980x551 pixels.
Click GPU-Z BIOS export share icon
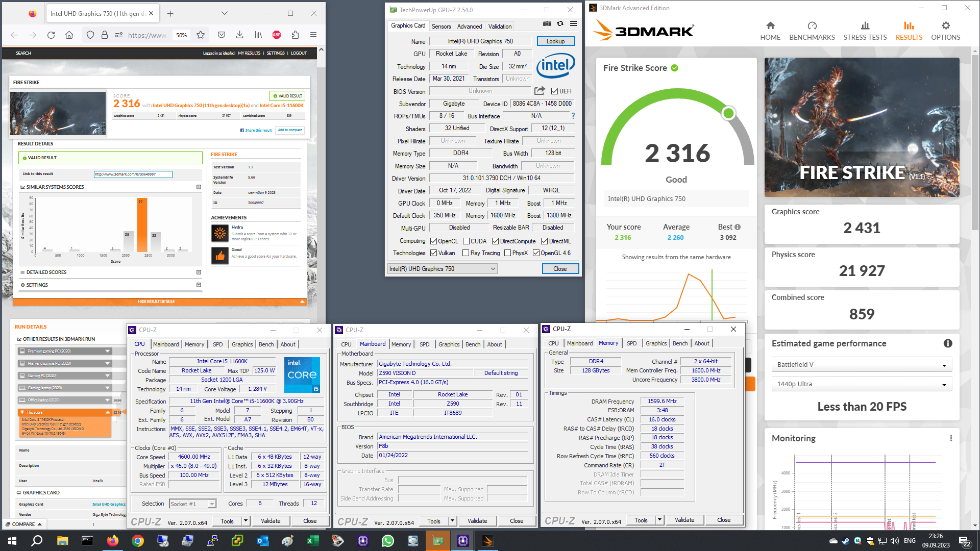(x=540, y=91)
